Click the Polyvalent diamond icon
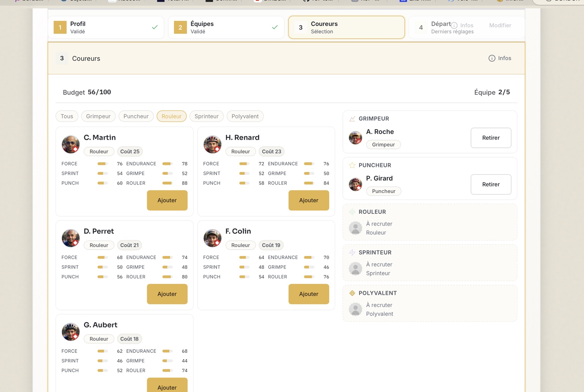 352,293
